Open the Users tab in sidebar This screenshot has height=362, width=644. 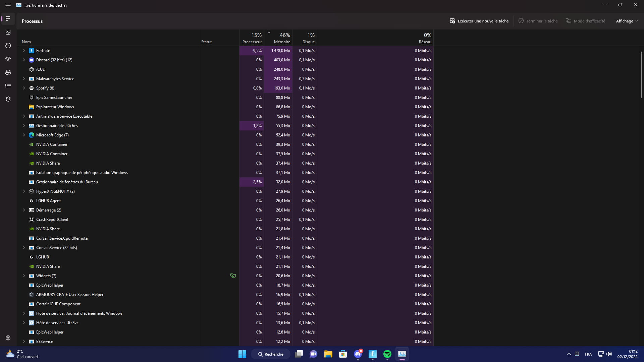(8, 72)
